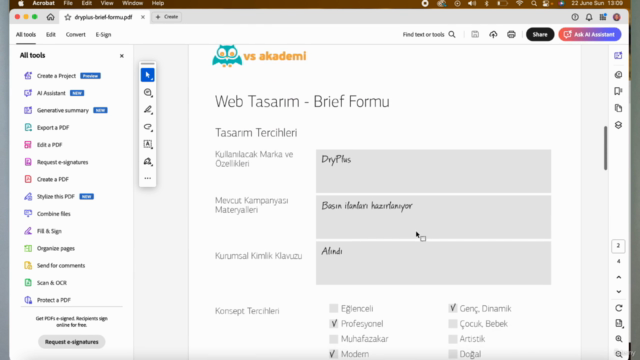Click the search magnifier icon
This screenshot has height=360, width=640.
point(452,34)
